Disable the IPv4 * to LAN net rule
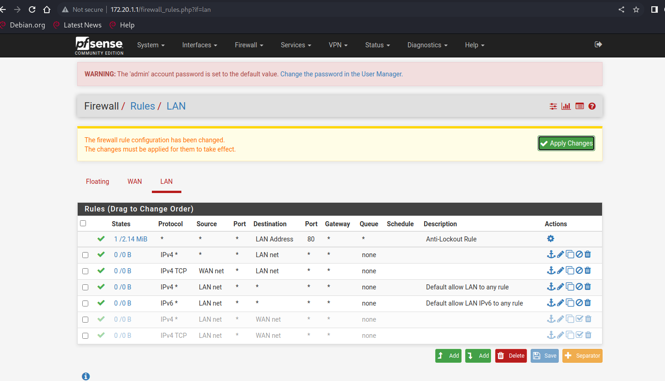Image resolution: width=665 pixels, height=381 pixels. tap(579, 254)
